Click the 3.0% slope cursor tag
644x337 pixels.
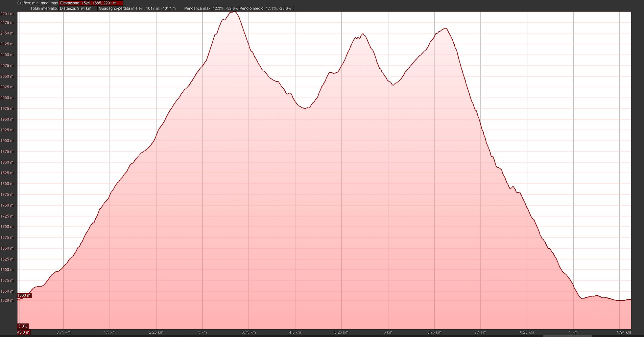23,326
